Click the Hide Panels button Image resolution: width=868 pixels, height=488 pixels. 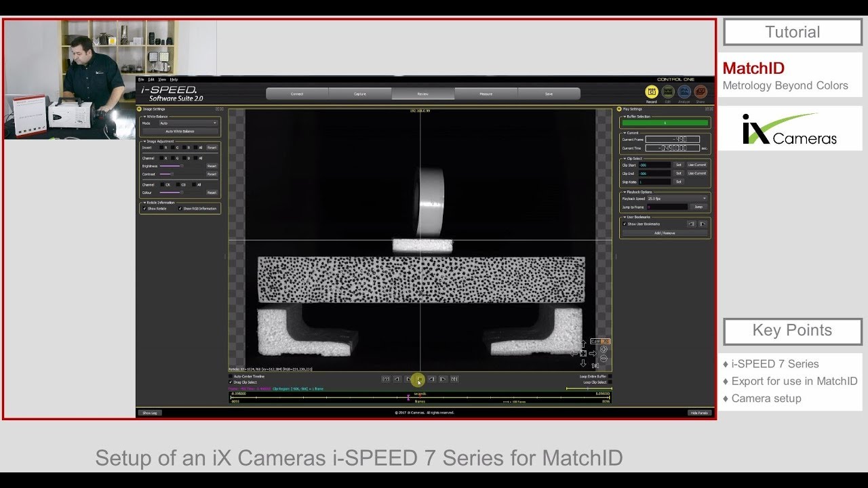tap(699, 412)
